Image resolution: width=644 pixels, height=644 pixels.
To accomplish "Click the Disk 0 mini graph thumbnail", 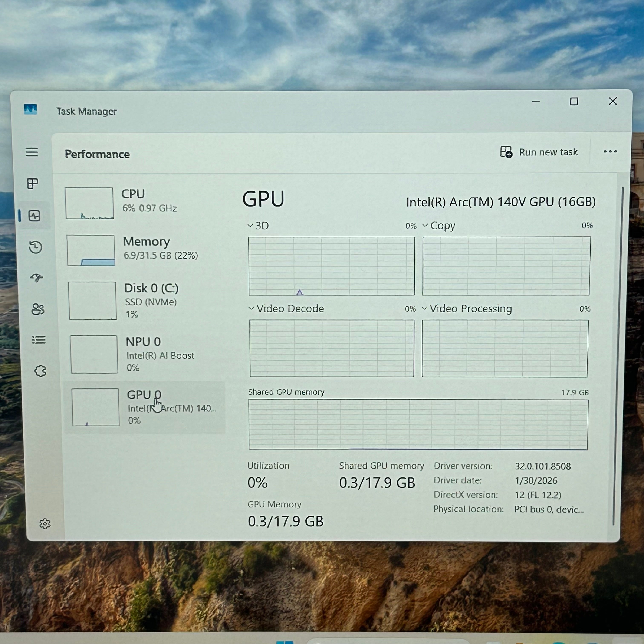I will point(92,301).
